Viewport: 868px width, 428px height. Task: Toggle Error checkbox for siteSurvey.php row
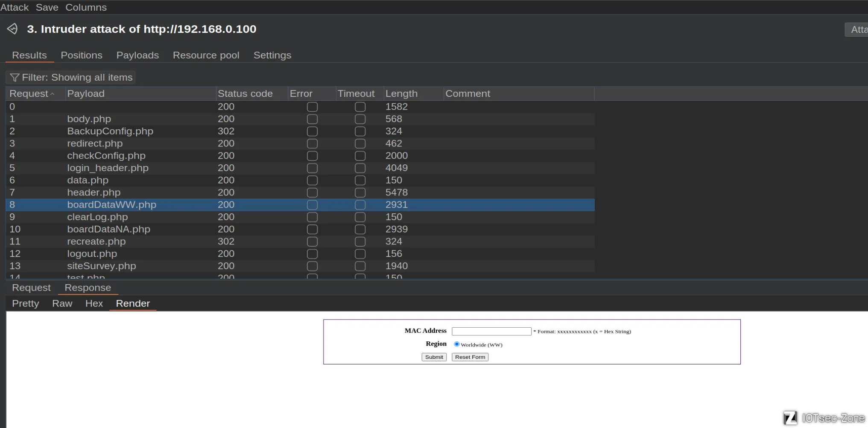click(x=312, y=266)
